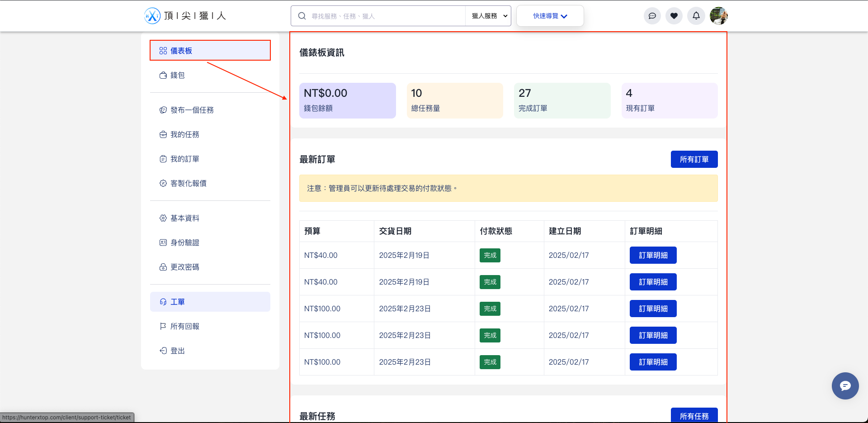Viewport: 868px width, 423px height.
Task: Open the messages chat bubble icon in header
Action: [x=652, y=16]
